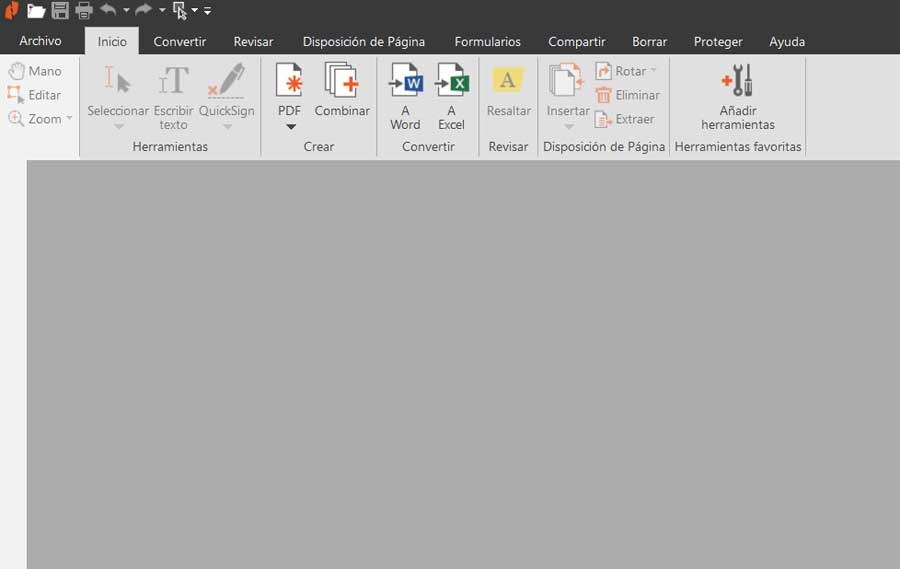Save document using the floppy disk icon
The width and height of the screenshot is (900, 569).
60,10
